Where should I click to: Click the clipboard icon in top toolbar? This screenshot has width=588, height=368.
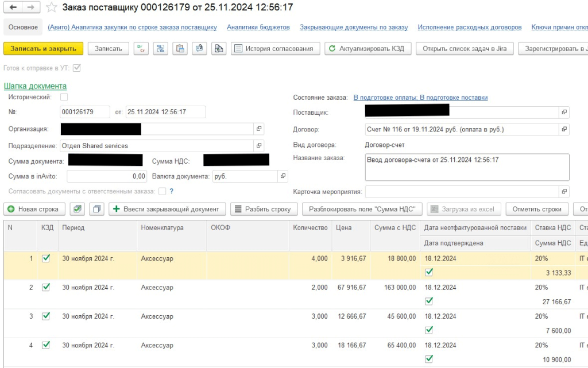[180, 49]
